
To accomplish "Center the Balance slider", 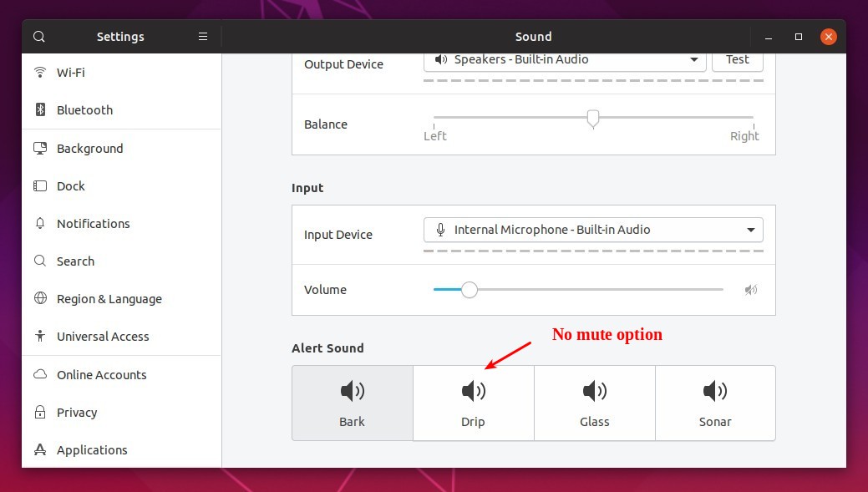I will [x=593, y=119].
